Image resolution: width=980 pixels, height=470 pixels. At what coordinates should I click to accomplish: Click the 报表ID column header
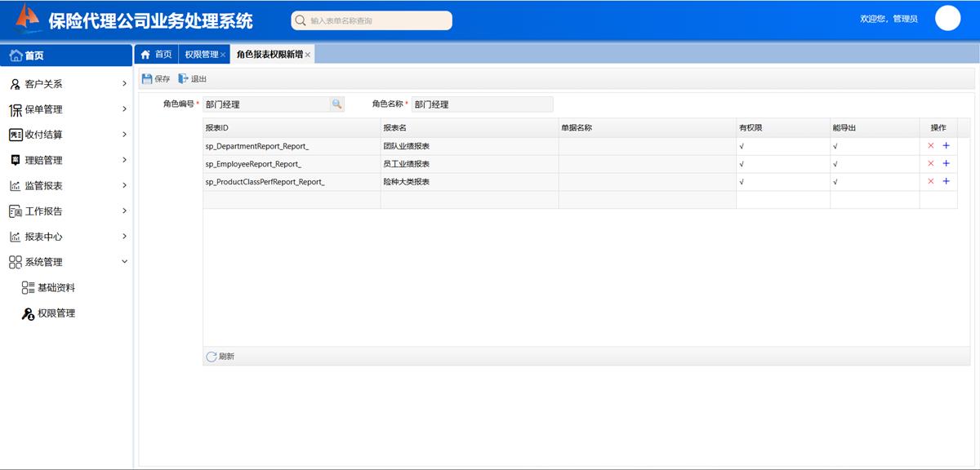pyautogui.click(x=292, y=128)
